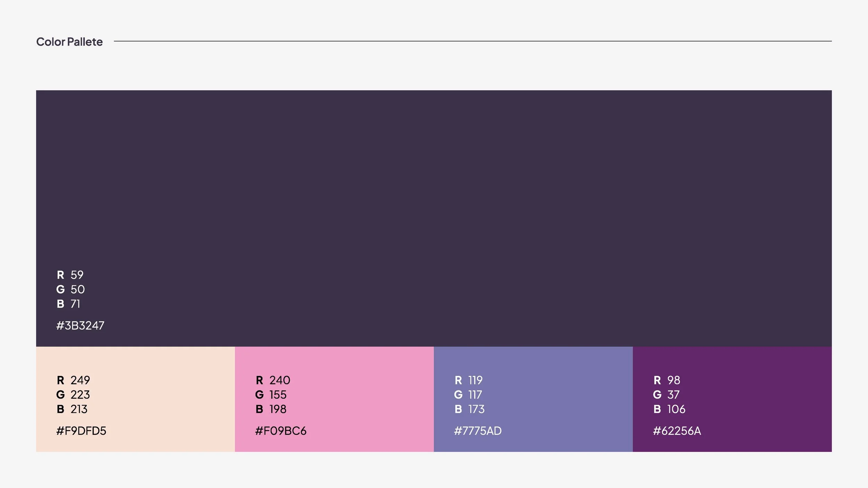Click the 'R 249' value line

pos(73,380)
